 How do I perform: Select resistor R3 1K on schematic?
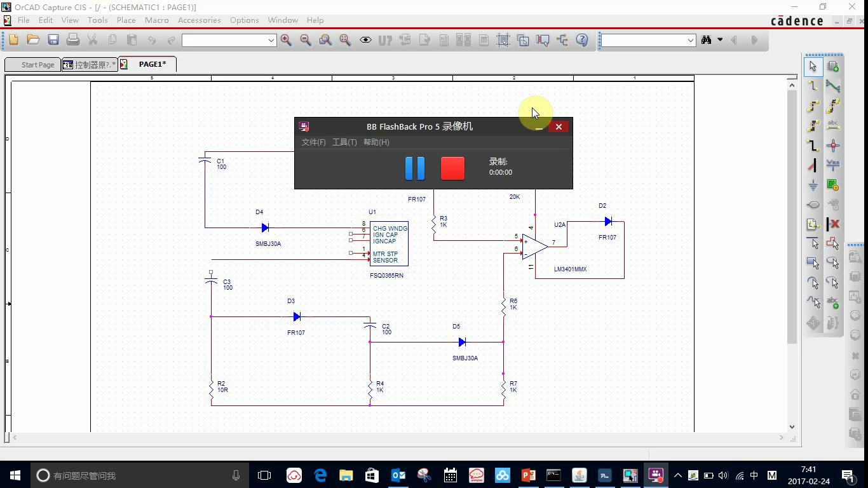[434, 224]
